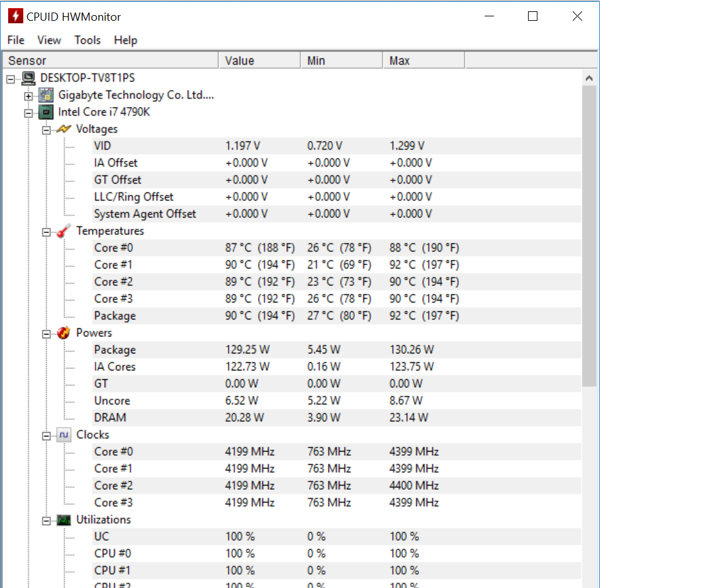Open the Tools menu
The height and width of the screenshot is (588, 725).
(87, 40)
